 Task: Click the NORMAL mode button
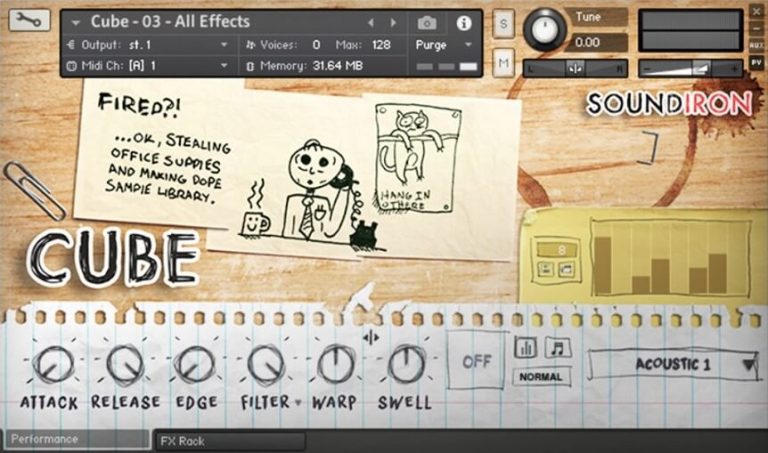tap(541, 378)
